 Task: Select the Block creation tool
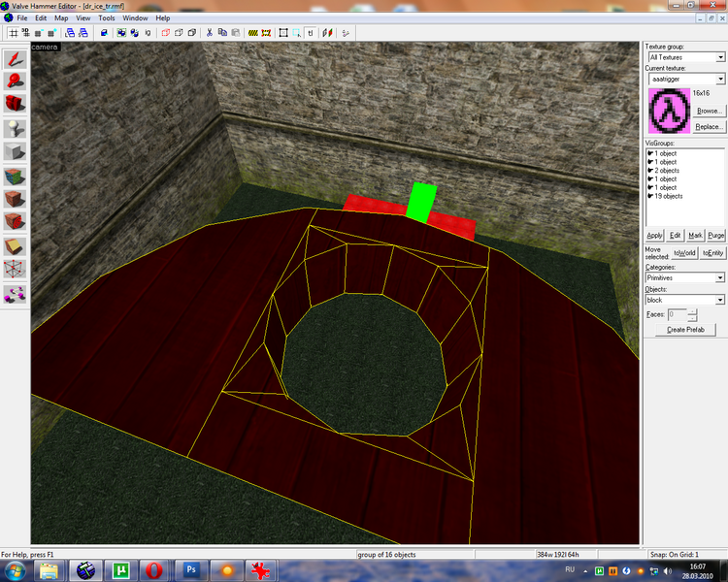tap(15, 151)
